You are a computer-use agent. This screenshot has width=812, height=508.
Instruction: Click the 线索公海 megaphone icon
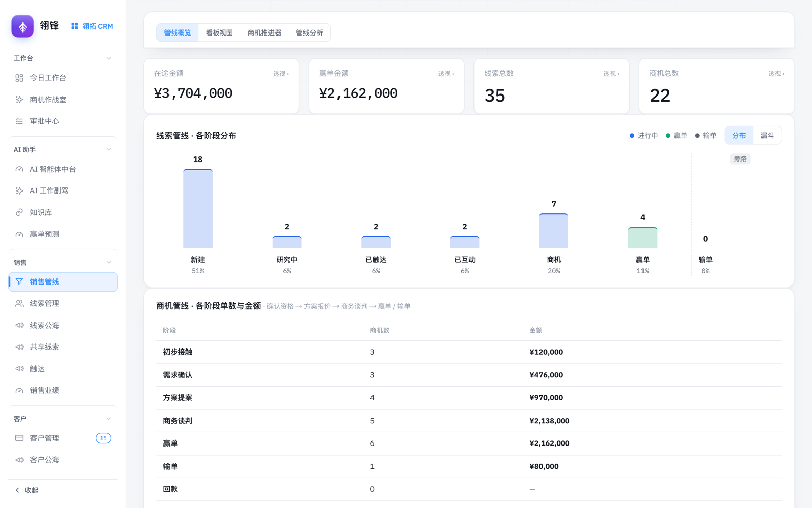[x=19, y=325]
